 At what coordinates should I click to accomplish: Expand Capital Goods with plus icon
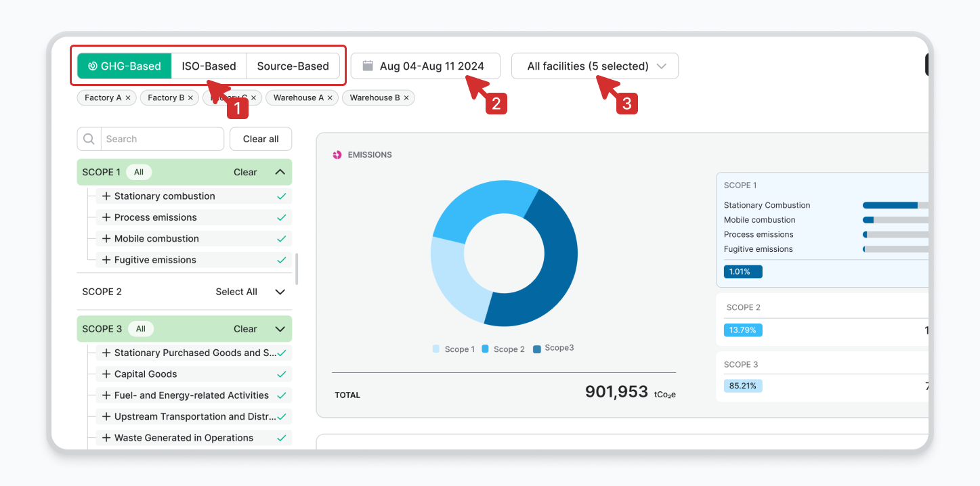[x=106, y=374]
